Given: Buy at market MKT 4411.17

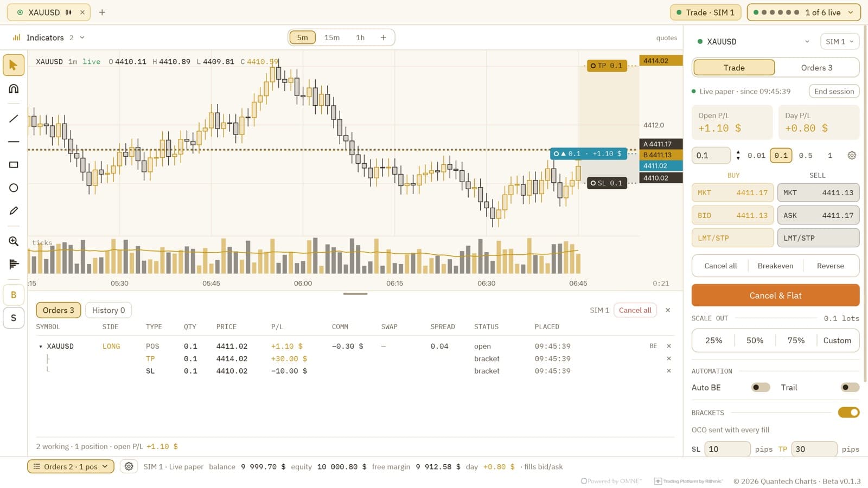Looking at the screenshot, I should [x=732, y=192].
